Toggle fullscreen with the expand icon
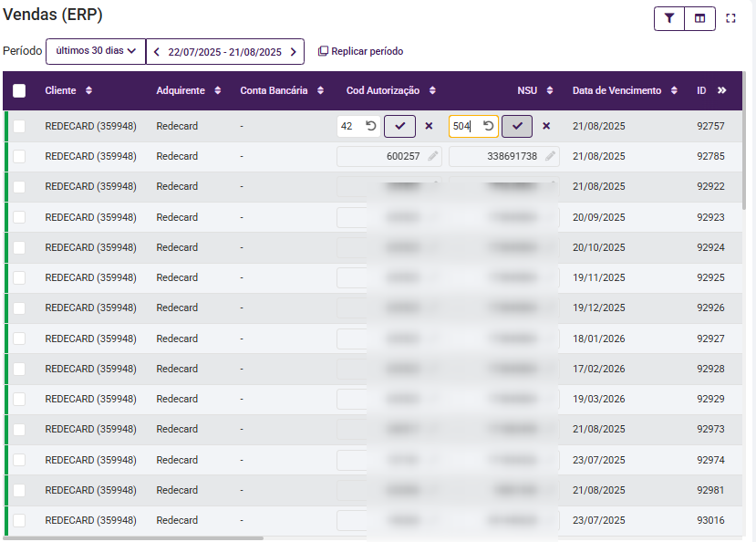 point(730,18)
